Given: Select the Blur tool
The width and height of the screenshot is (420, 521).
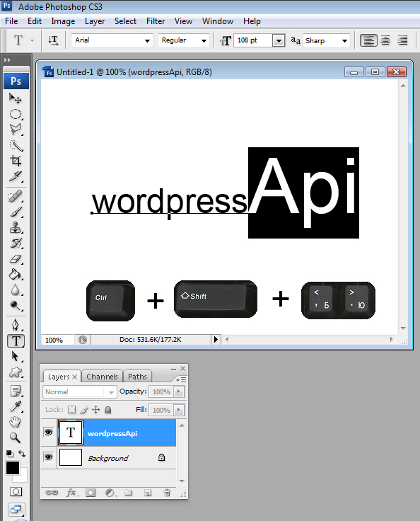Looking at the screenshot, I should click(x=16, y=290).
